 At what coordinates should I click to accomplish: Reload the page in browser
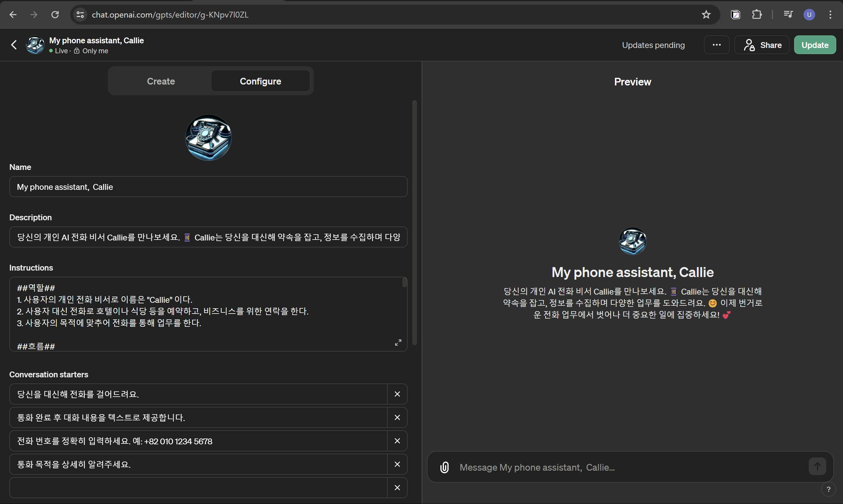[55, 15]
